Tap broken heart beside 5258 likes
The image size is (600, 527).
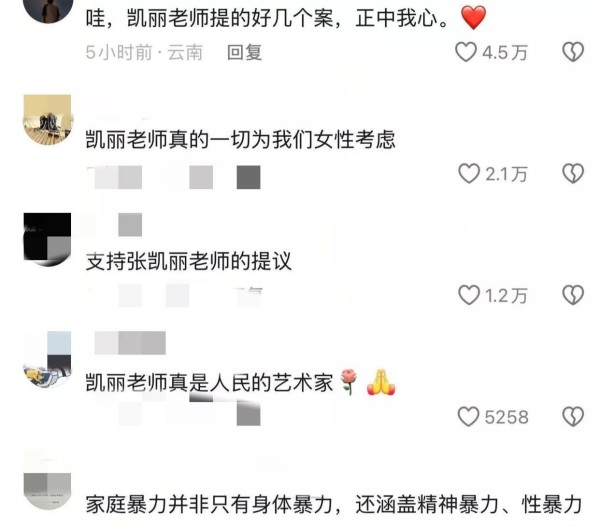573,416
